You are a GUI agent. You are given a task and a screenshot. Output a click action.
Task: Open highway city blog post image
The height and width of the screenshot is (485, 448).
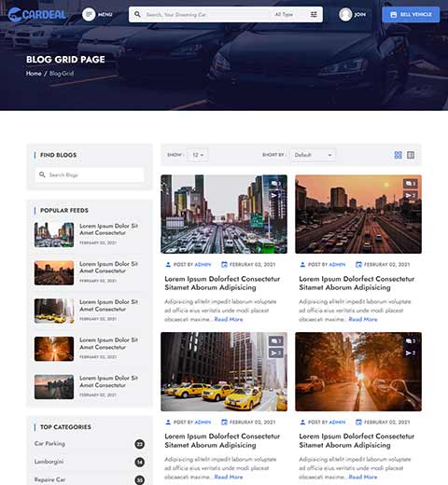pos(224,215)
